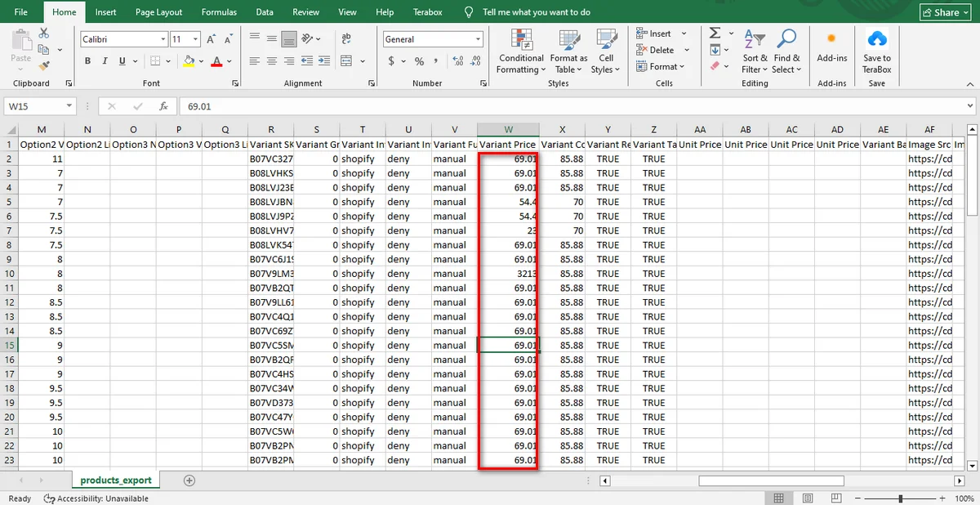Open Find & Select dropdown
The height and width of the screenshot is (505, 980).
[x=786, y=51]
